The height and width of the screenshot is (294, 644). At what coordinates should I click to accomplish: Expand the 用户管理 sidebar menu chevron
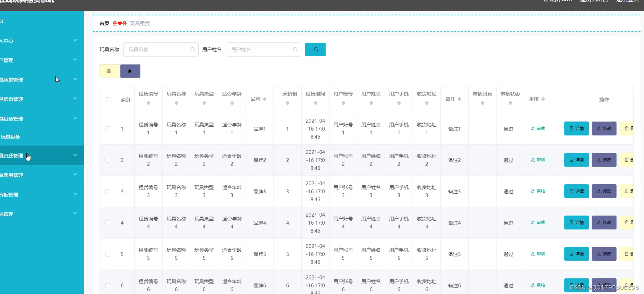75,60
